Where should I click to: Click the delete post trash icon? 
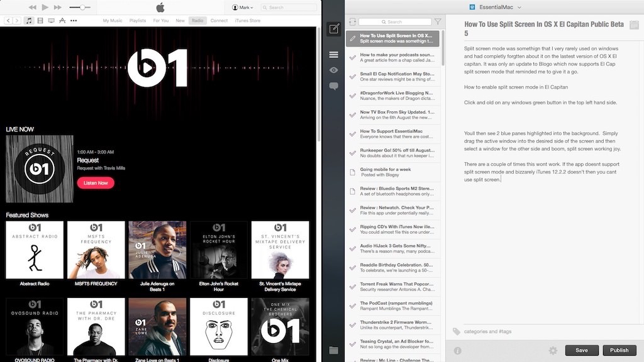(634, 25)
